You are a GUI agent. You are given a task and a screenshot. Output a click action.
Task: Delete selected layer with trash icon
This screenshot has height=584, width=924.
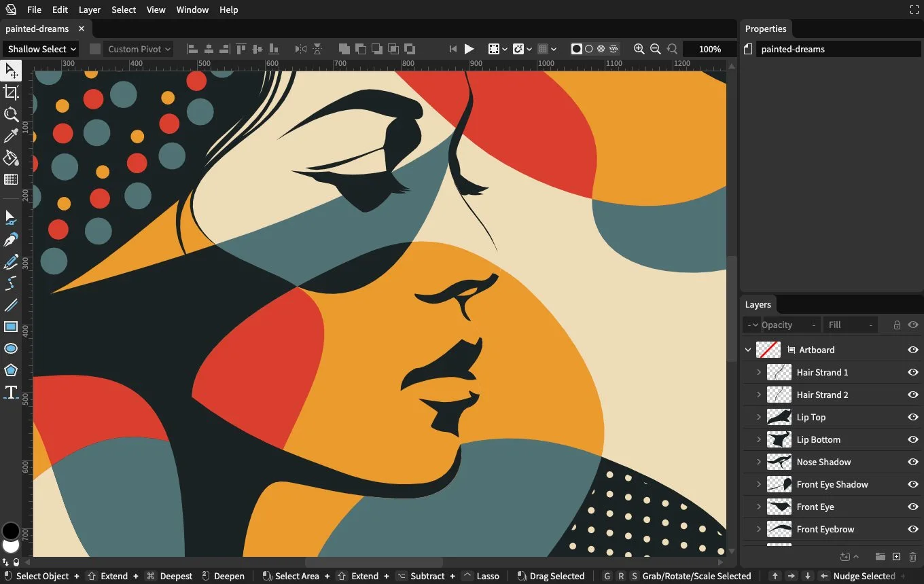pos(912,557)
